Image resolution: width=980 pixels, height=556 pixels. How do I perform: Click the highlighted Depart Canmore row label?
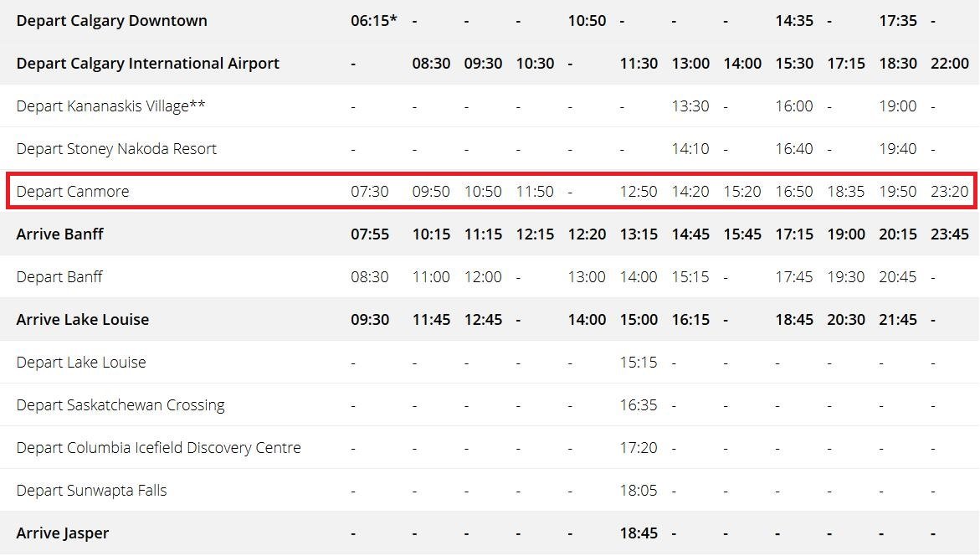click(x=73, y=192)
